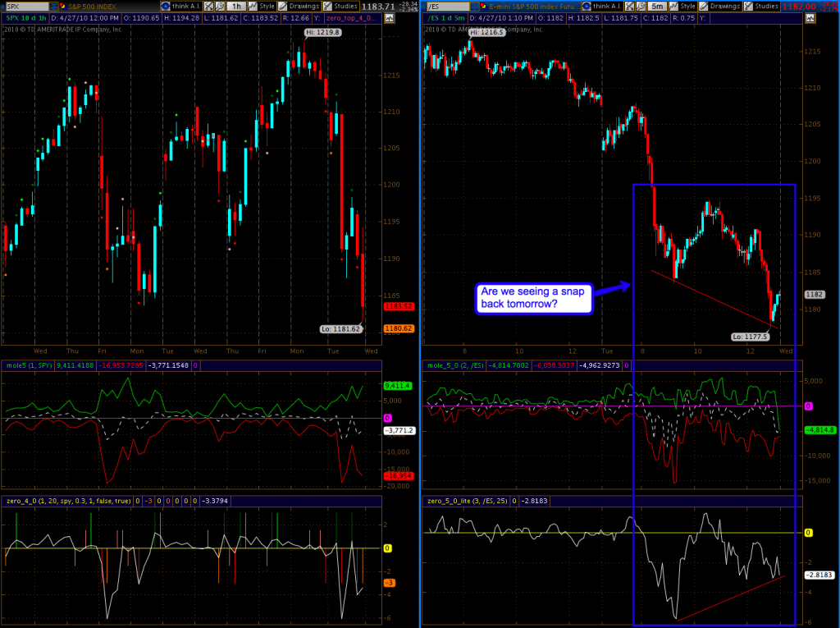Click the chart mode icon below SPX price
Screen dimensions: 840x628
[x=389, y=17]
